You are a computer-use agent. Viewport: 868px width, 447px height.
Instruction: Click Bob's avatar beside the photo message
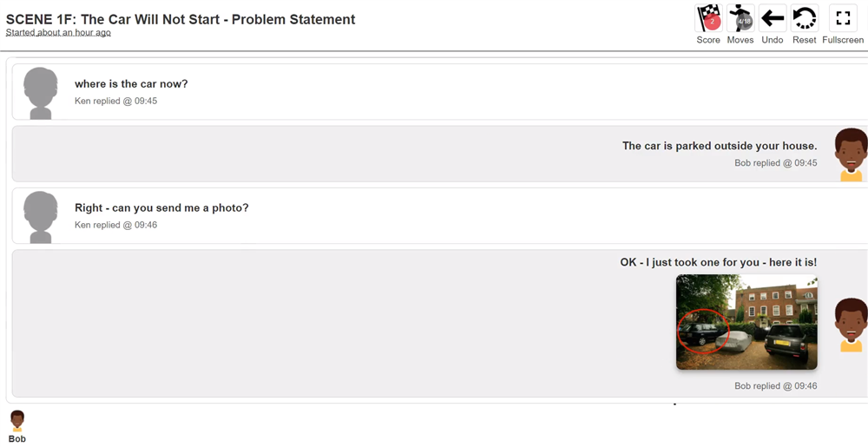coord(851,325)
